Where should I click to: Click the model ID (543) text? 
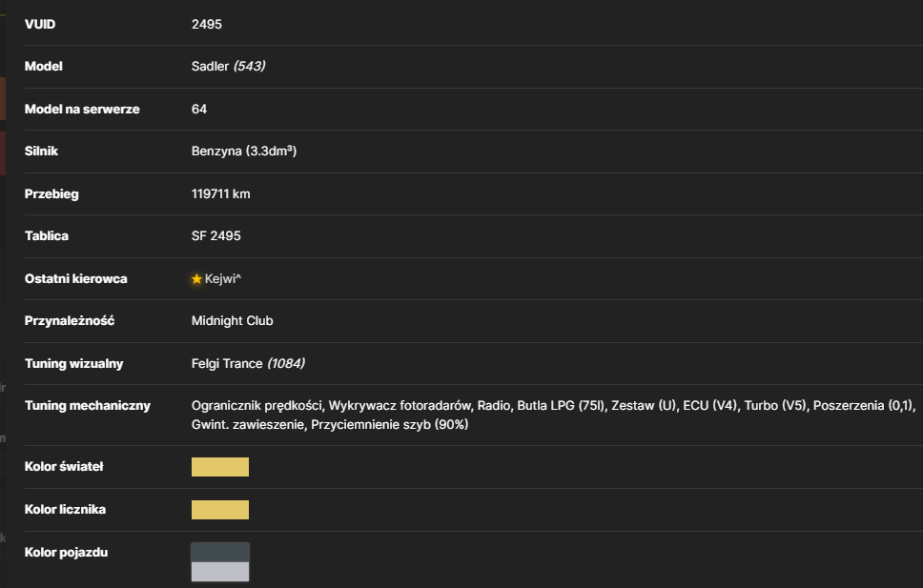[x=250, y=66]
